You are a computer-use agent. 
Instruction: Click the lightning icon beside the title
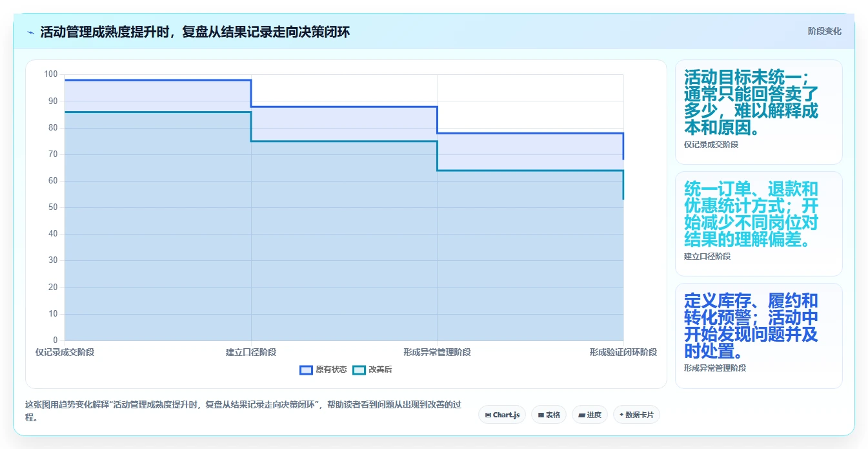(30, 32)
